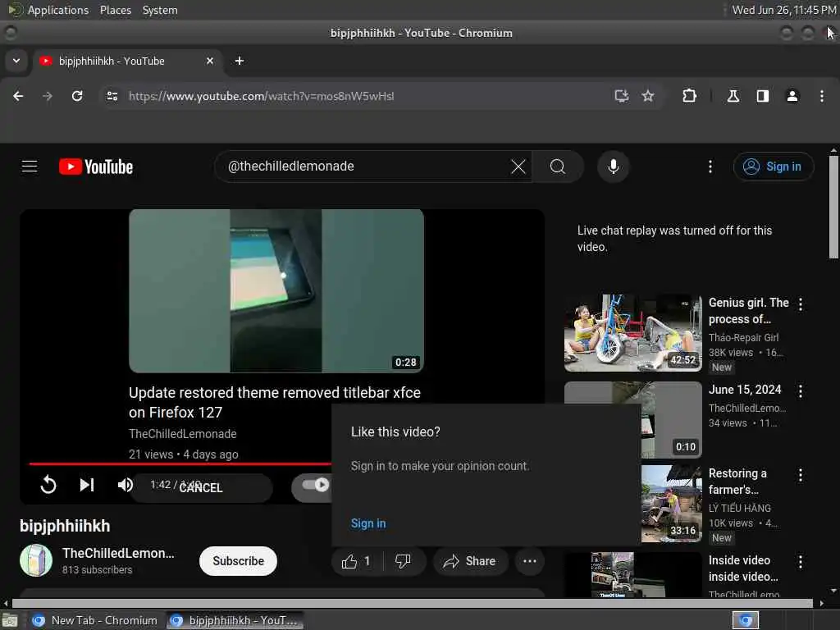Skip to the next video
This screenshot has height=630, width=840.
(x=87, y=485)
